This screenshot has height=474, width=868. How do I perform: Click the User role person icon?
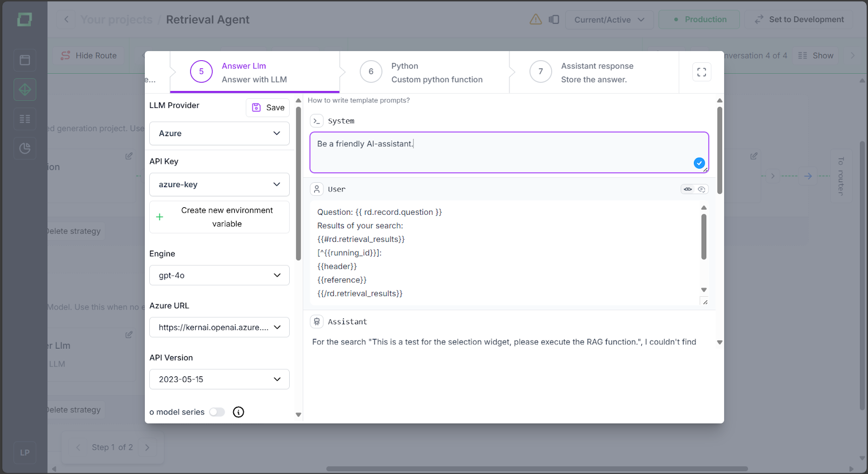coord(317,189)
